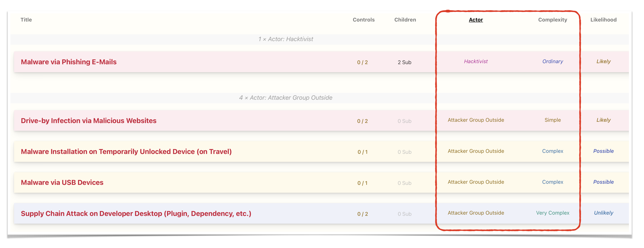Open 'Drive-by Infection via Malicious Websites'
644x248 pixels.
click(x=89, y=121)
